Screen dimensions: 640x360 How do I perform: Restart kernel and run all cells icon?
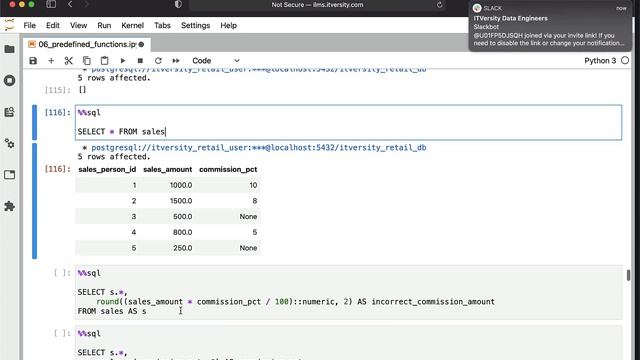[x=176, y=61]
